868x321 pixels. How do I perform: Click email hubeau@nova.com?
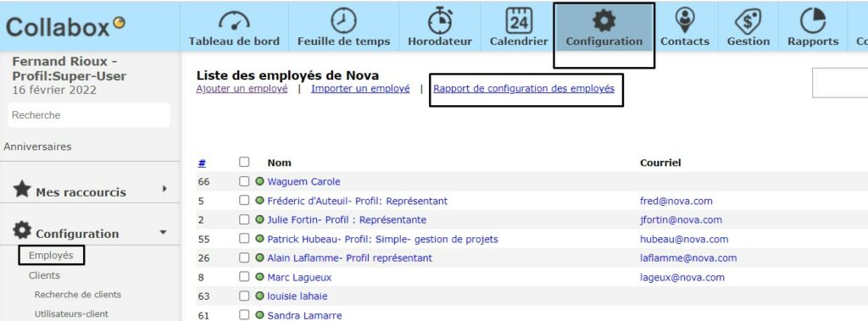(684, 239)
